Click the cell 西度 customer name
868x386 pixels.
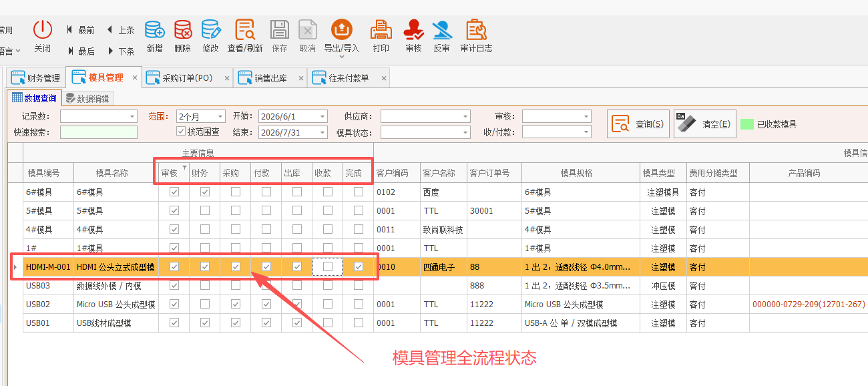click(443, 192)
